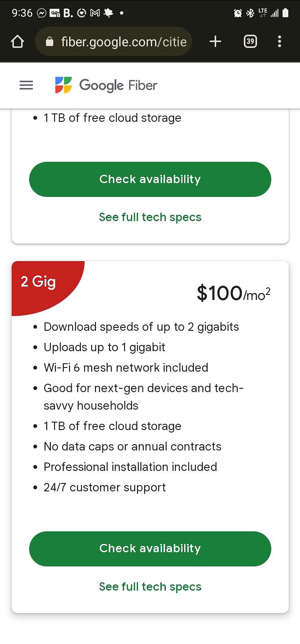Click the upper Check availability button
This screenshot has width=300, height=644.
[150, 179]
